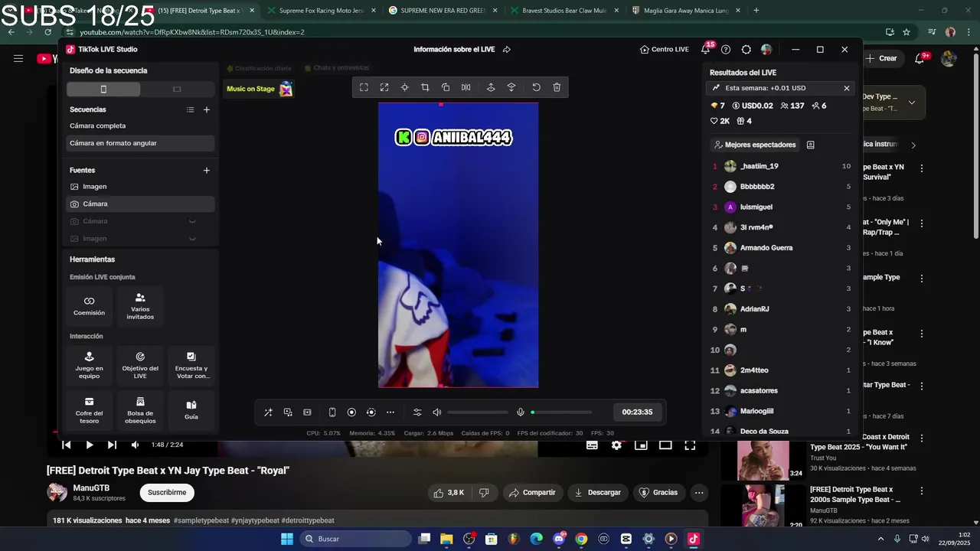This screenshot has height=551, width=980.
Task: Switch to SUPREME NEW ERA RED GREEN tab
Action: 443,11
